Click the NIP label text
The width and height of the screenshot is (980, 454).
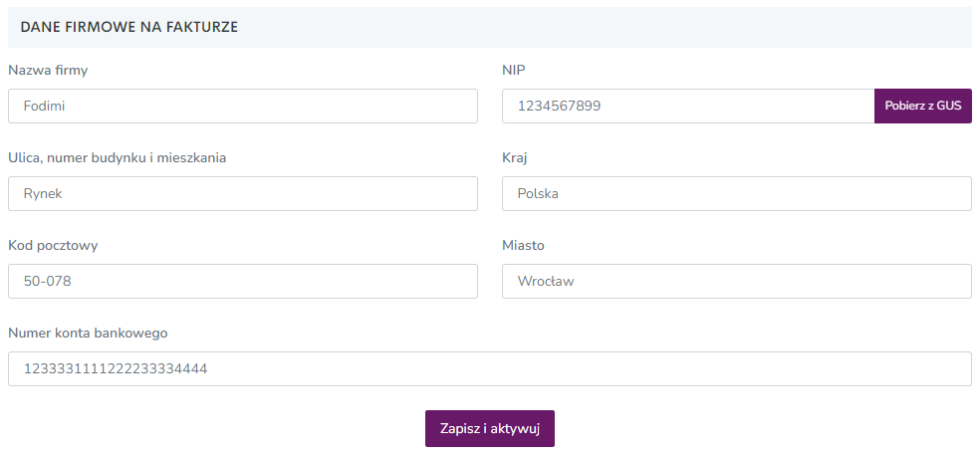click(514, 70)
